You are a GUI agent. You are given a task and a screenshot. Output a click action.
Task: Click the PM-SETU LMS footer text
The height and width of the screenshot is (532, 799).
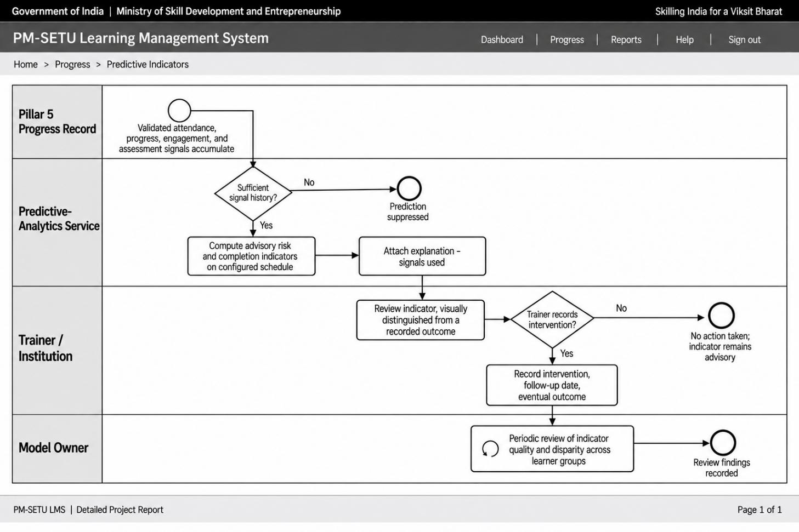(x=39, y=510)
